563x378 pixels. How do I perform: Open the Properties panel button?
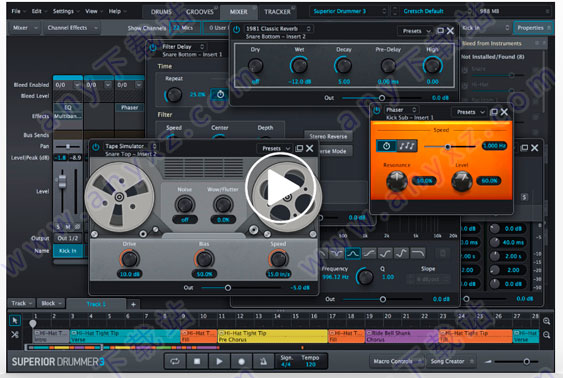[533, 28]
